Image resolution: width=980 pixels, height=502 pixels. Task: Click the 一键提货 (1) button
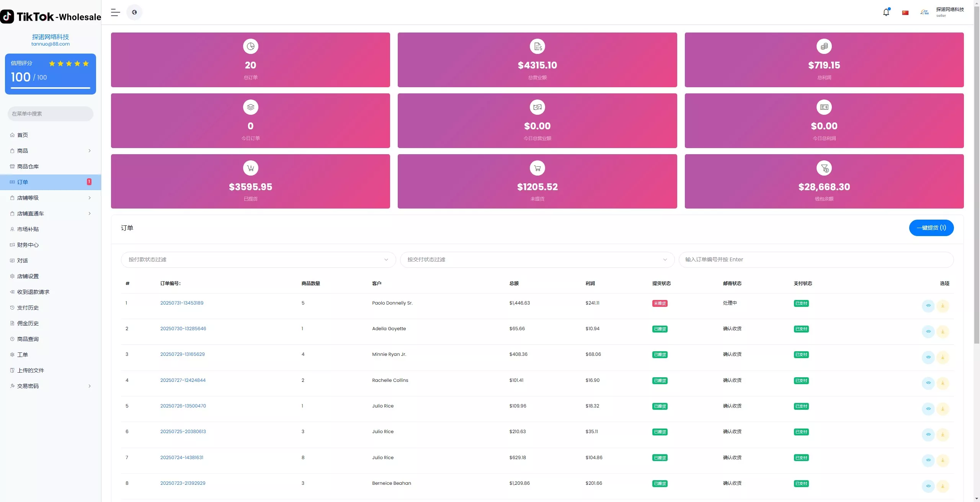coord(931,228)
